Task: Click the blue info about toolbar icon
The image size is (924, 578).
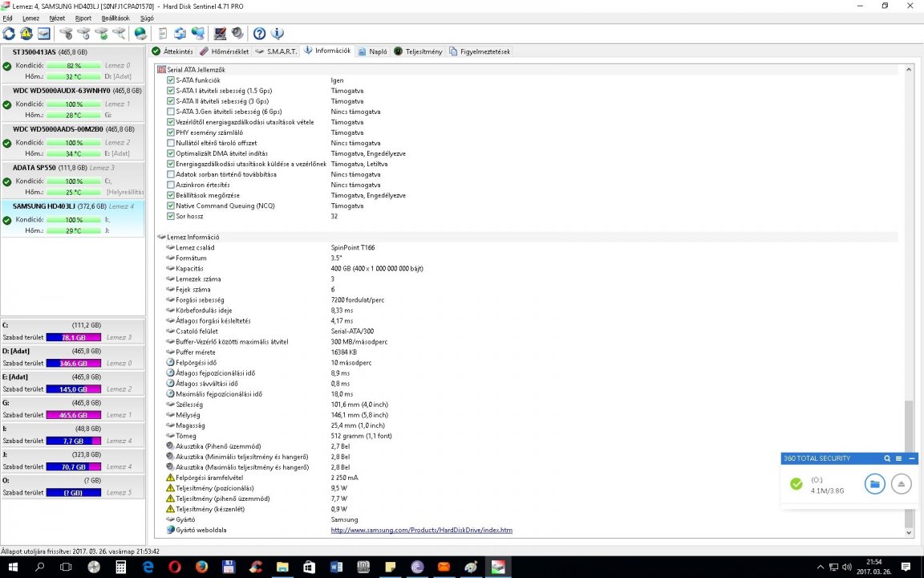Action: (277, 34)
